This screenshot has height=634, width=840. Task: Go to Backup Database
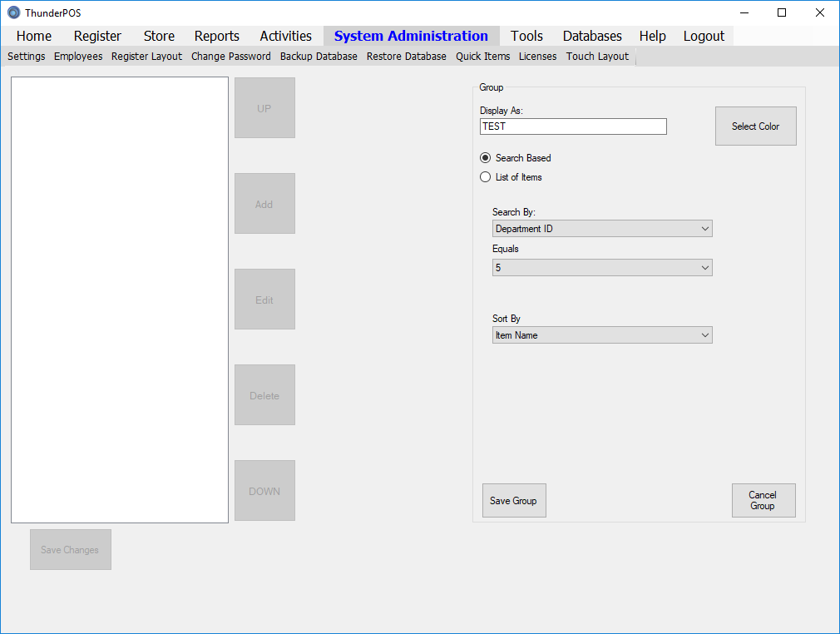point(319,57)
